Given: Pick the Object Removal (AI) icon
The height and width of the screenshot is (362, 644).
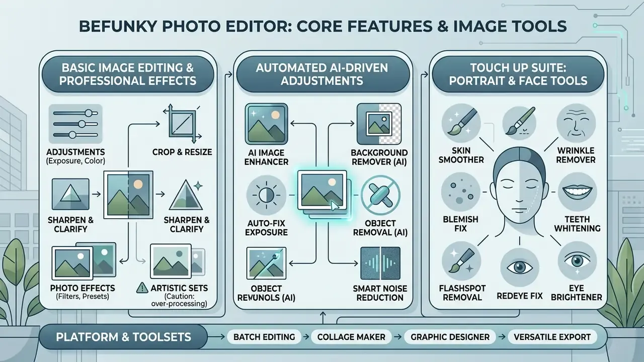Looking at the screenshot, I should coord(381,195).
